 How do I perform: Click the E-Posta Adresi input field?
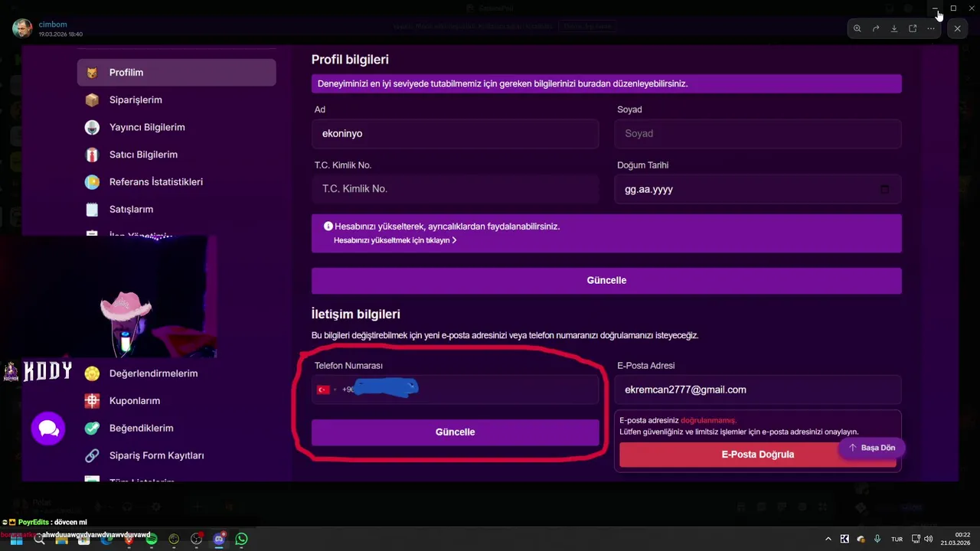tap(758, 390)
